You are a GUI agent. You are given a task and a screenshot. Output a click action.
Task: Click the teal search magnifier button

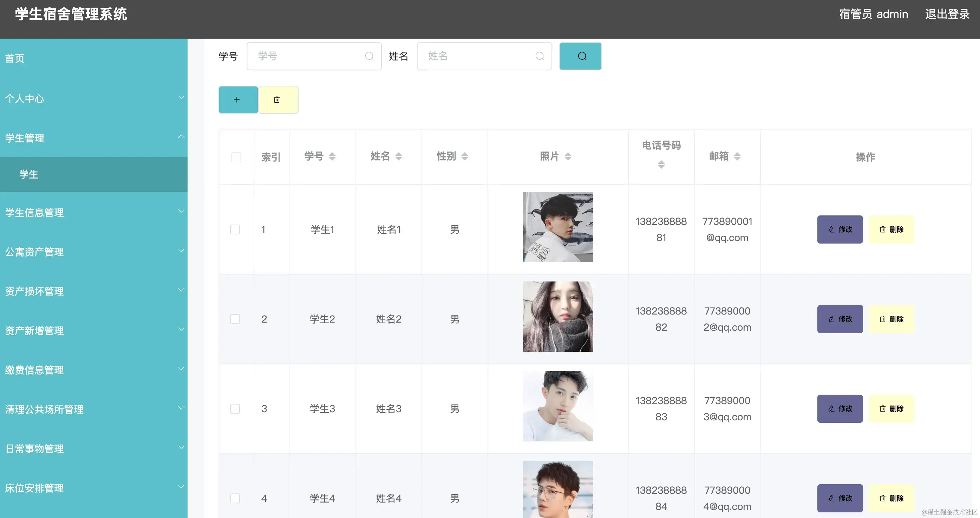(x=580, y=56)
